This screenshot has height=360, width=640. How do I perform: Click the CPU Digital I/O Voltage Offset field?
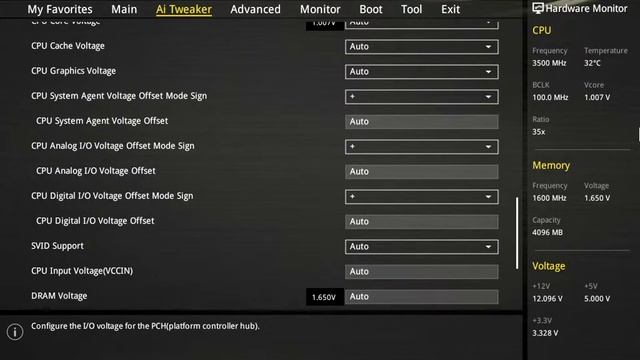422,222
